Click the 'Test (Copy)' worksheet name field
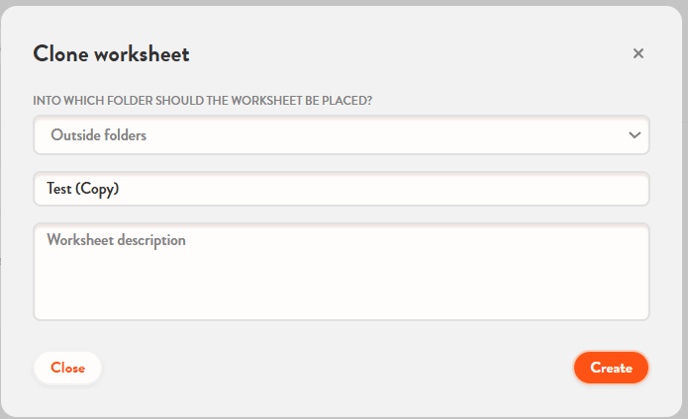This screenshot has width=688, height=419. (341, 188)
